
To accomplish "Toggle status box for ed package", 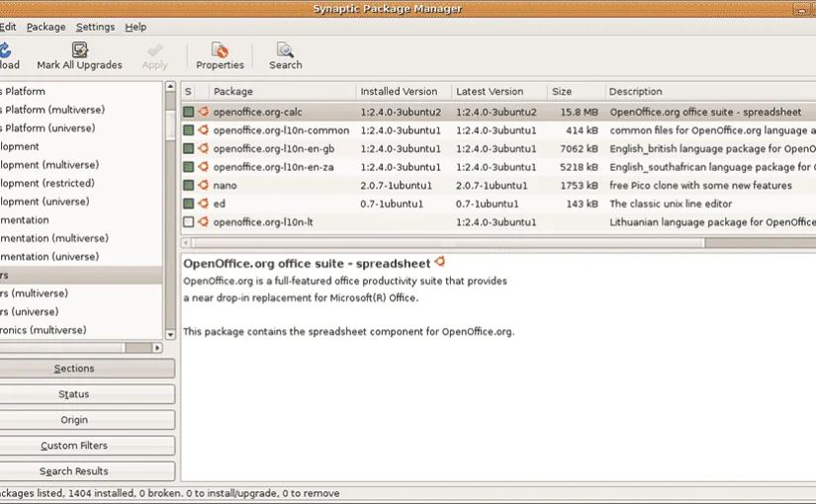I will (188, 204).
